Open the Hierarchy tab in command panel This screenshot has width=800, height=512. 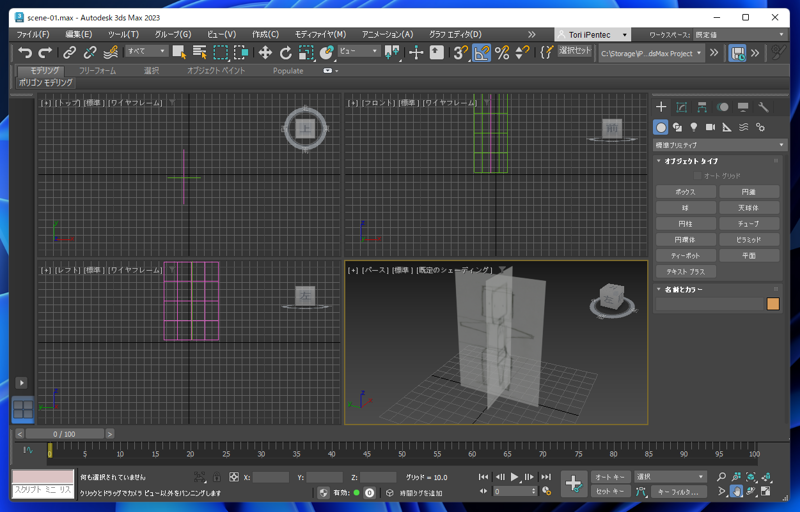point(702,107)
